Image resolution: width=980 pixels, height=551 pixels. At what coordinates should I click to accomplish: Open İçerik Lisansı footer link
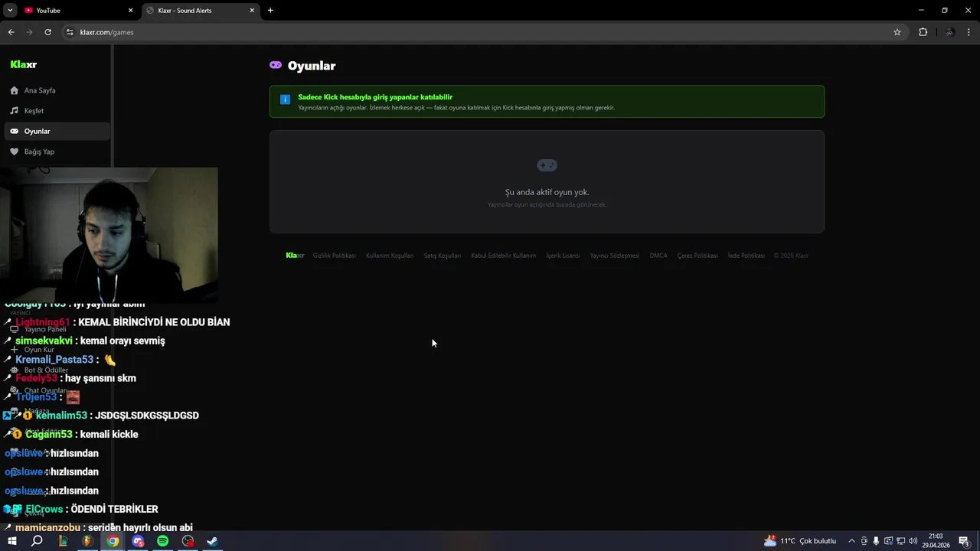[563, 256]
